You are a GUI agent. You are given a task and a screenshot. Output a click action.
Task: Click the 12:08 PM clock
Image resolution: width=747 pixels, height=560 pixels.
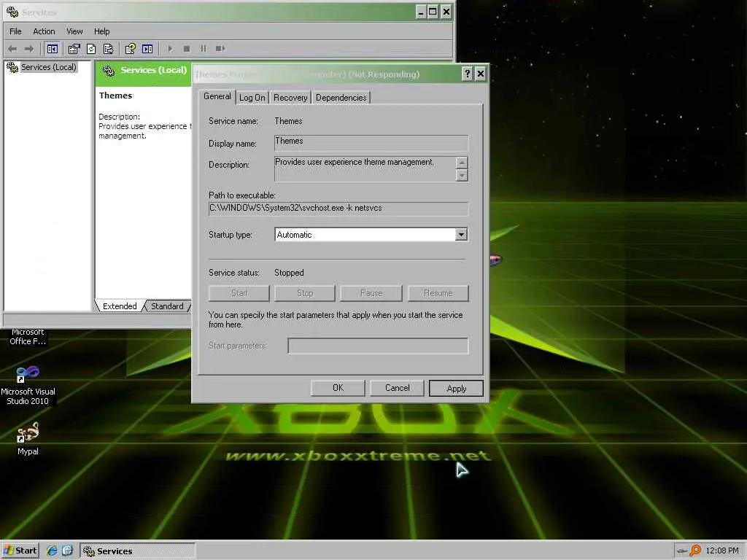[722, 551]
